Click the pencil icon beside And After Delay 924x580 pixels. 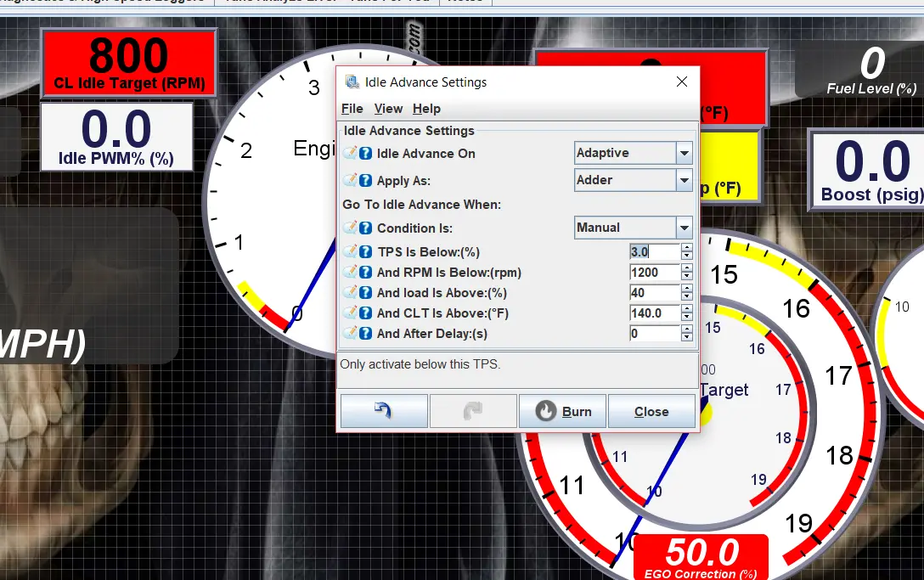pos(351,333)
